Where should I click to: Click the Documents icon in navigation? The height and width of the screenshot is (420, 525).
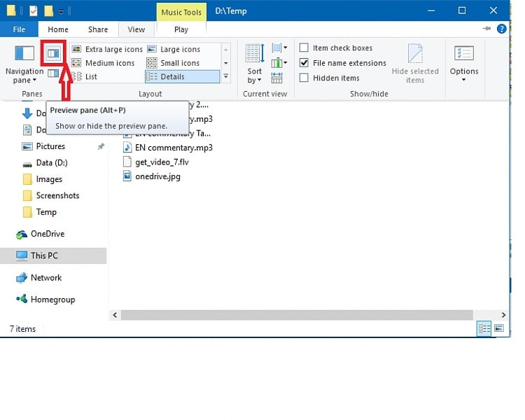pos(27,130)
